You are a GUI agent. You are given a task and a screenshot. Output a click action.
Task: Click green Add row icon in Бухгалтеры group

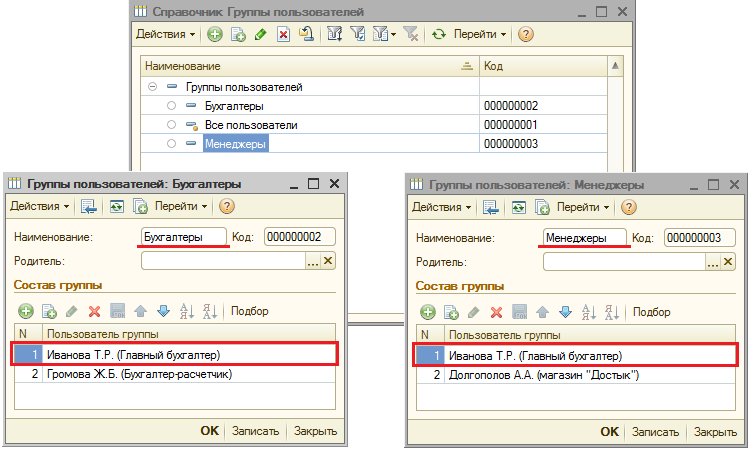point(26,311)
